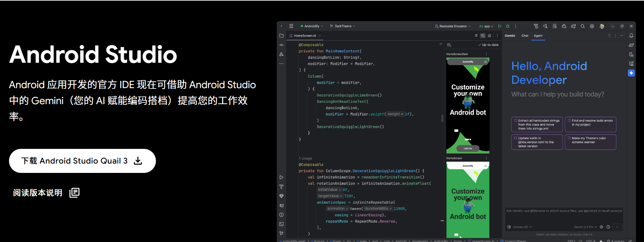The height and width of the screenshot is (242, 644).
Task: Click the attach image icon beside Context
Action: point(509,227)
